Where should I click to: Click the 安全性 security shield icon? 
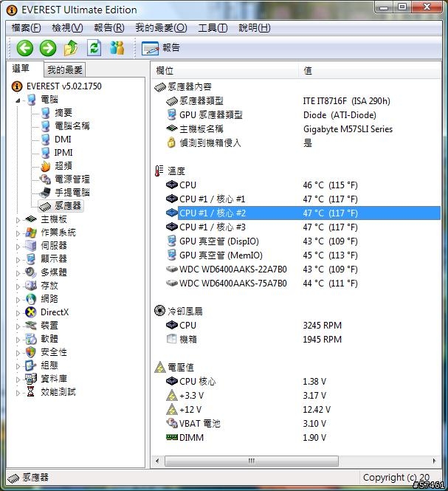31,352
